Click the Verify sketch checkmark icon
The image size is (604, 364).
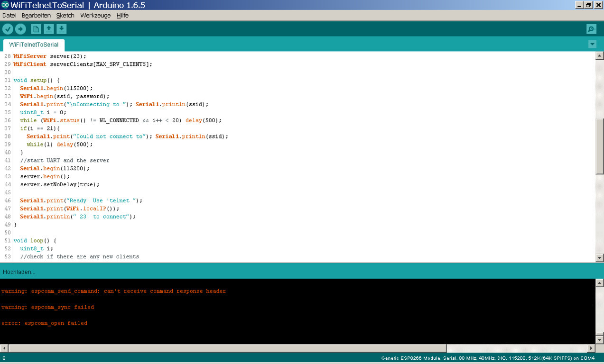point(8,29)
